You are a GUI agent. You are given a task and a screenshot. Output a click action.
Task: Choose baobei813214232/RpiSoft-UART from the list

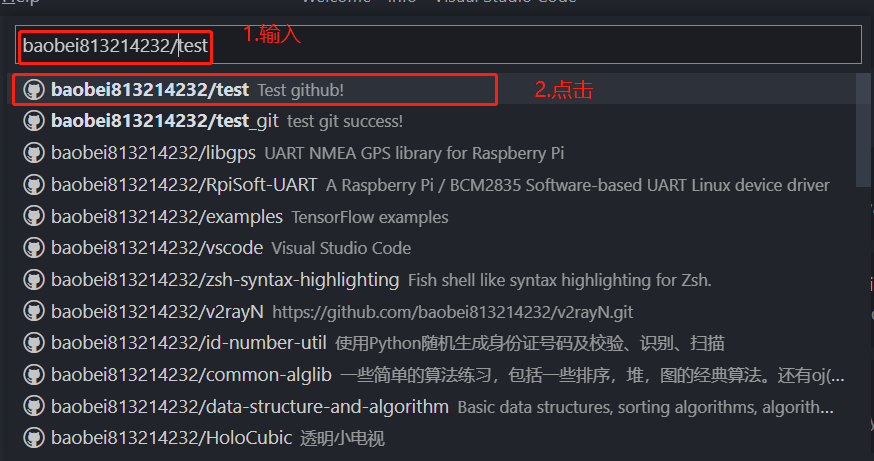tap(184, 185)
